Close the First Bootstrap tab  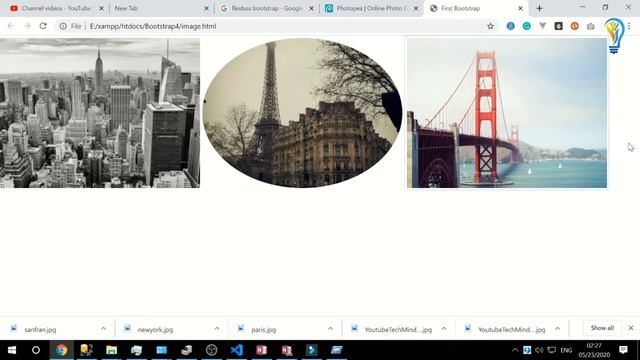point(520,8)
